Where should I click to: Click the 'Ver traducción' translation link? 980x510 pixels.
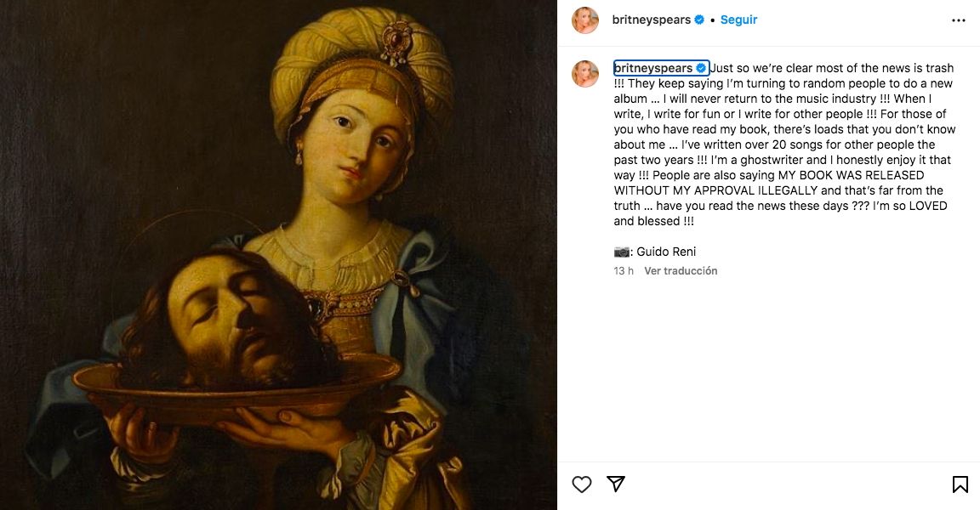pos(681,271)
